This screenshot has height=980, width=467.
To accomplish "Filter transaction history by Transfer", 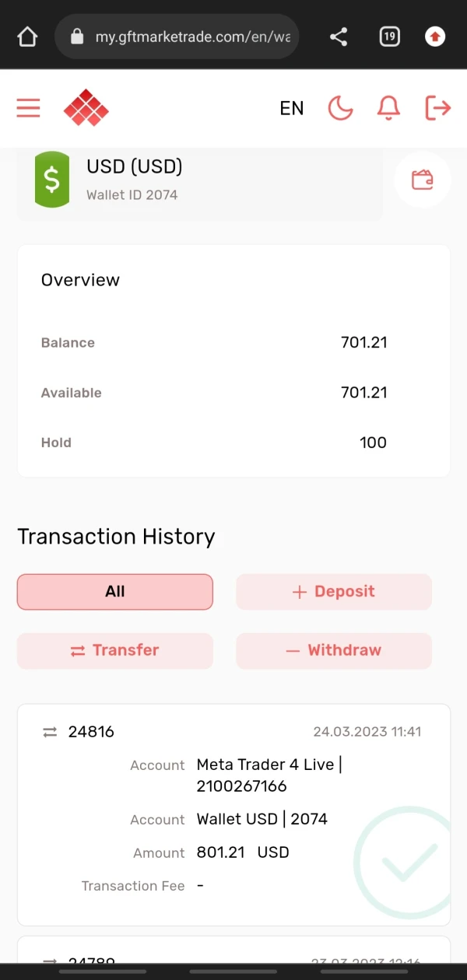I will tap(115, 651).
